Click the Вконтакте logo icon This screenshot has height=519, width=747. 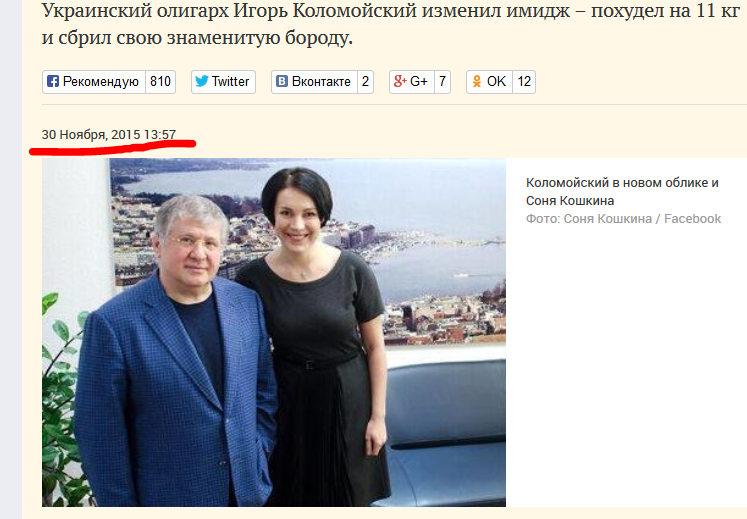click(282, 81)
